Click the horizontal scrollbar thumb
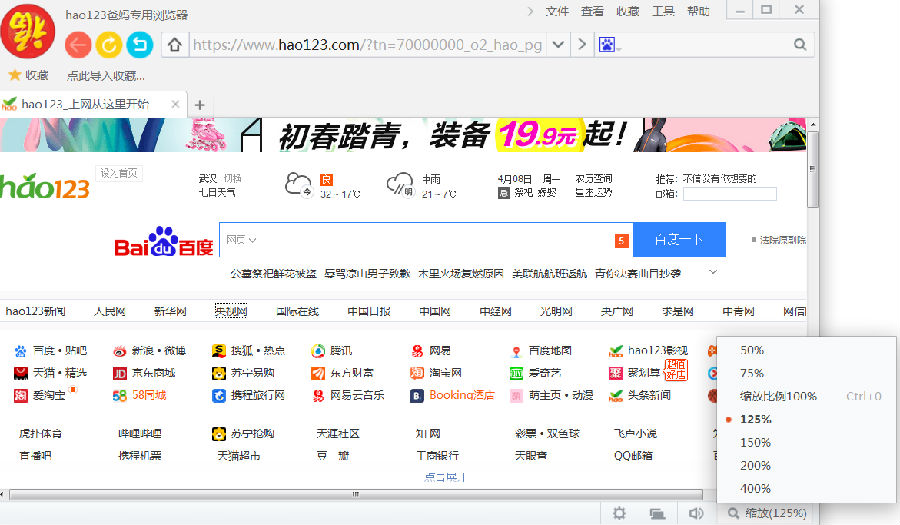The image size is (900, 525). pos(356,495)
